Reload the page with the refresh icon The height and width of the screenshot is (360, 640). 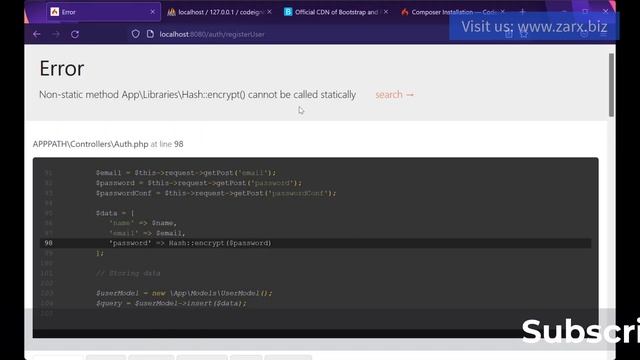coord(75,34)
